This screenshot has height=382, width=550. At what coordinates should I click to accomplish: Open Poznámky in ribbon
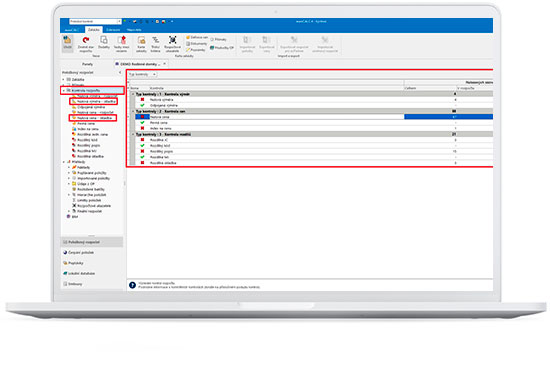tap(196, 50)
